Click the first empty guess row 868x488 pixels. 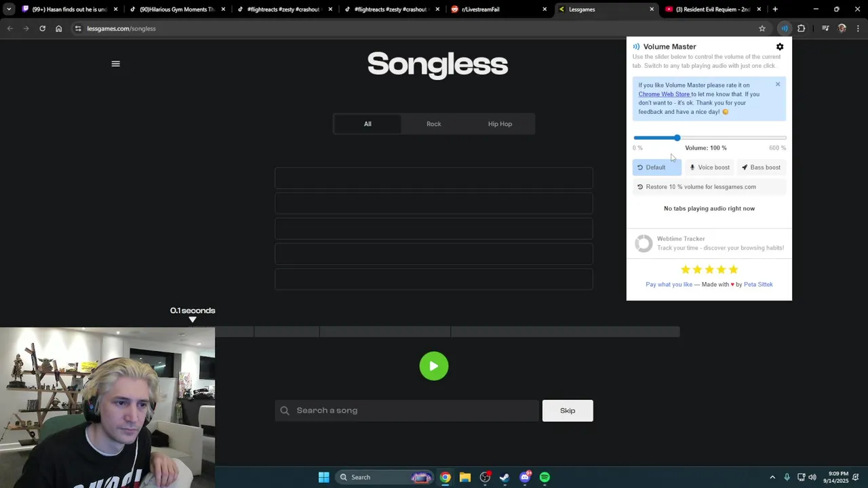click(x=434, y=178)
